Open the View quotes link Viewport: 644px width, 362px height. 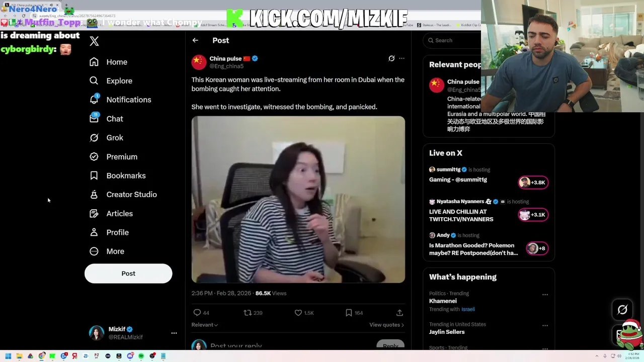click(x=386, y=325)
